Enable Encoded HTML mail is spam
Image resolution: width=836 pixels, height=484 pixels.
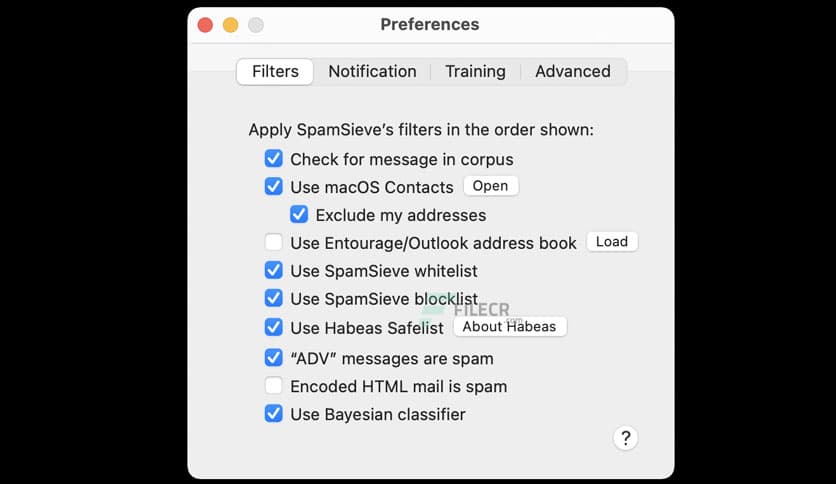point(274,385)
